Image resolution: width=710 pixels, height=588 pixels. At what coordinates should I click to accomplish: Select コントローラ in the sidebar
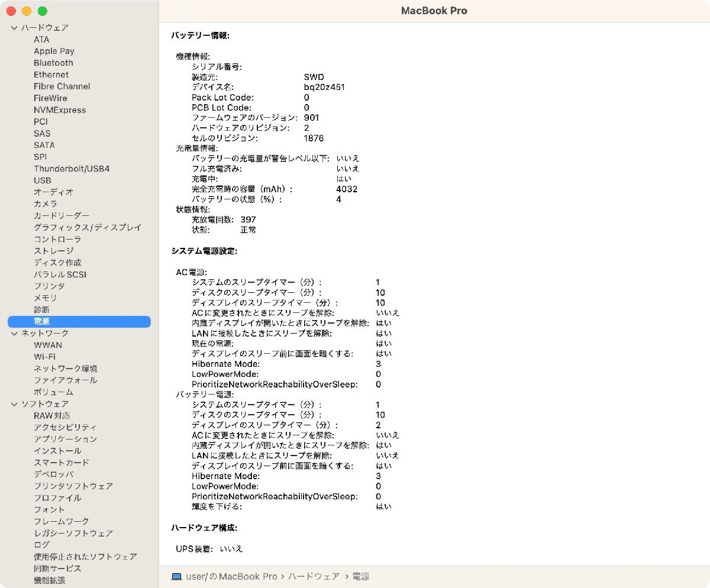click(57, 240)
